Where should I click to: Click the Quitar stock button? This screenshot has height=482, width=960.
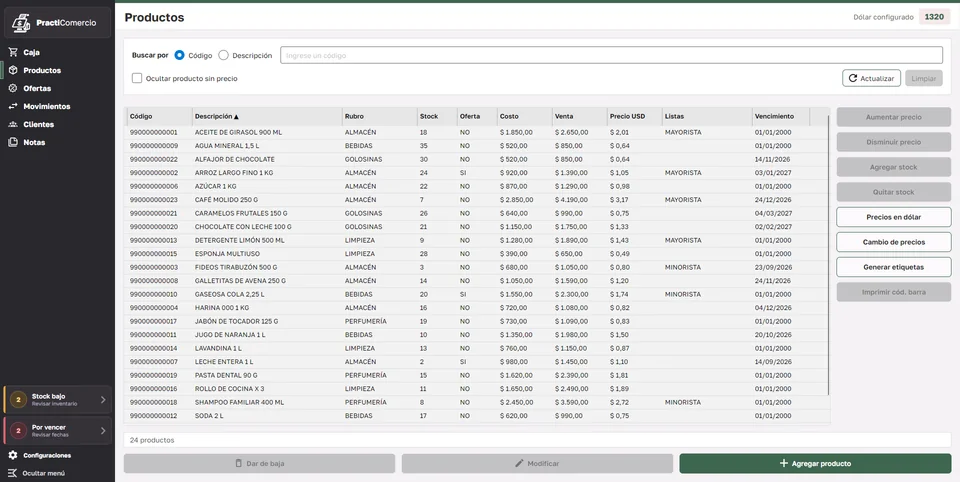893,192
